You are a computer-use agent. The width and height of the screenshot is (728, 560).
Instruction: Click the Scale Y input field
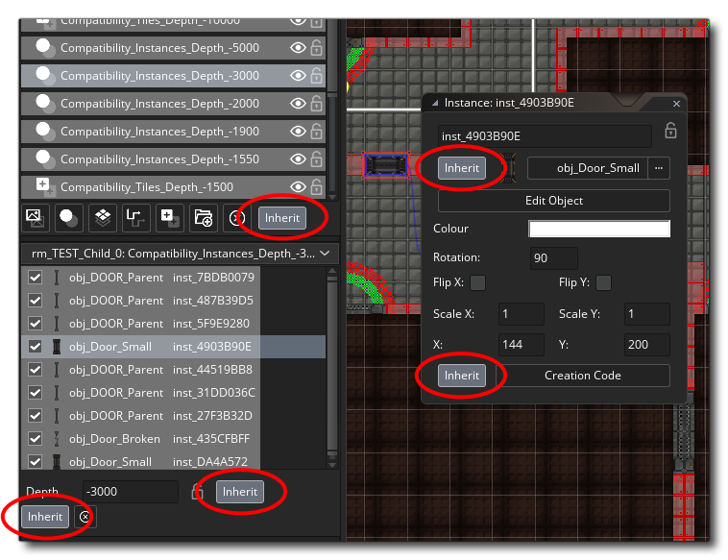pyautogui.click(x=646, y=314)
